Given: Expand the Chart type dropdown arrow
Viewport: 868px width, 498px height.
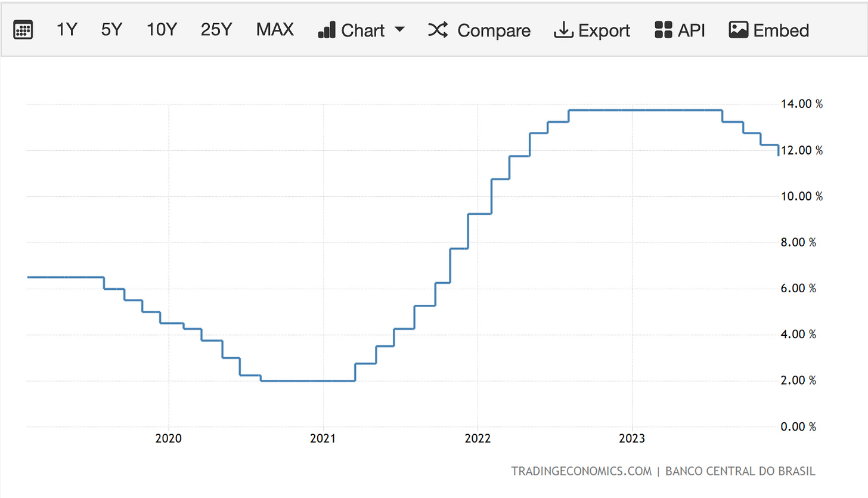Looking at the screenshot, I should 400,30.
